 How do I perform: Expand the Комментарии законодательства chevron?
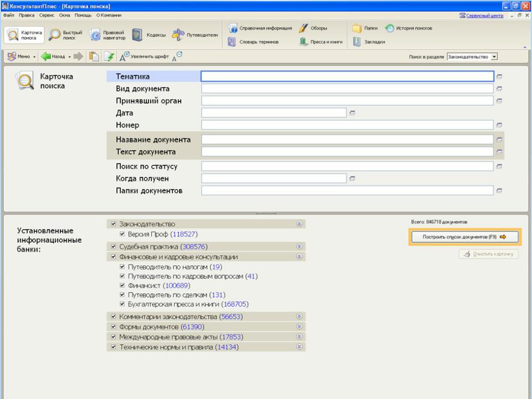coord(299,316)
